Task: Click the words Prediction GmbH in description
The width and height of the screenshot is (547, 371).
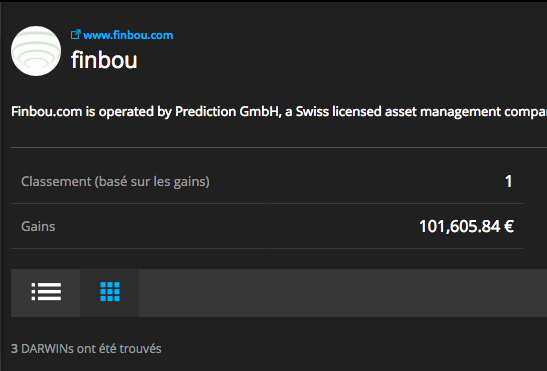Action: click(x=227, y=112)
